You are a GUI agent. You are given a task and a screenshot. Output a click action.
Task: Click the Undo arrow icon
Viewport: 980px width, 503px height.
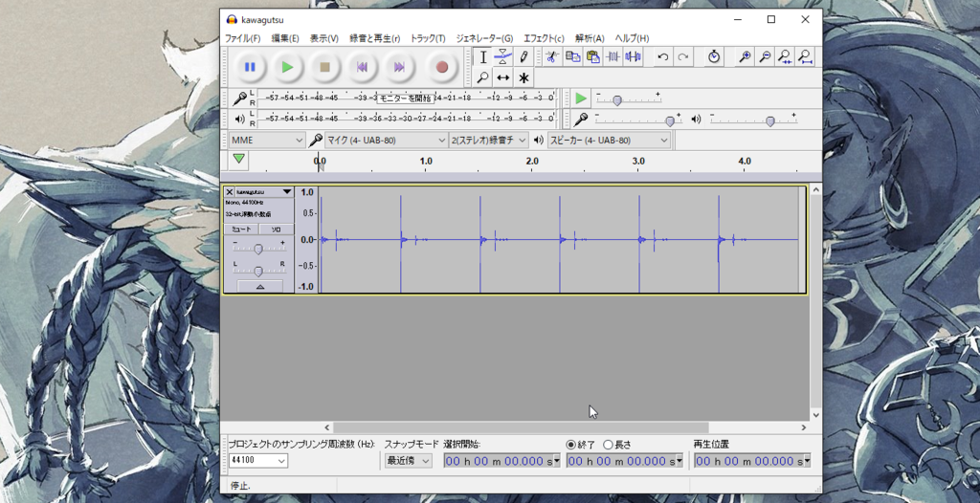(663, 56)
